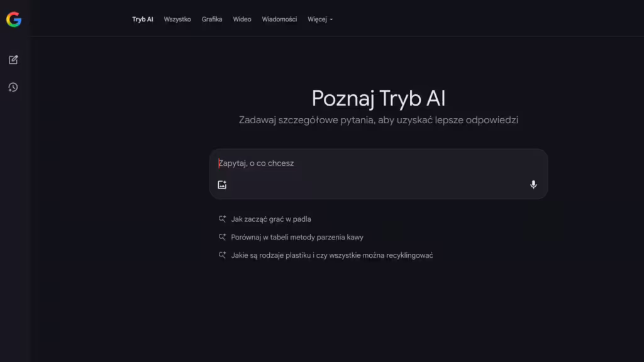Screen dimensions: 644x362
Task: Choose suggestion about 'rodzaje plastiku' recycling
Action: [x=332, y=255]
